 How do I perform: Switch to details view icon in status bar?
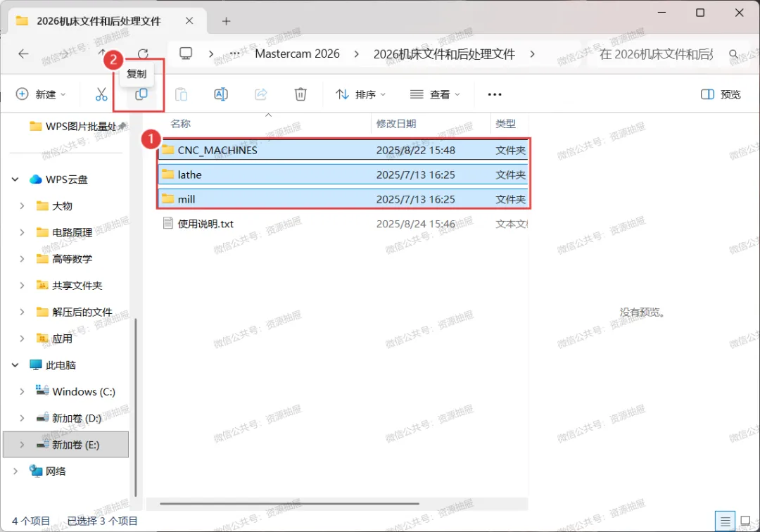725,521
